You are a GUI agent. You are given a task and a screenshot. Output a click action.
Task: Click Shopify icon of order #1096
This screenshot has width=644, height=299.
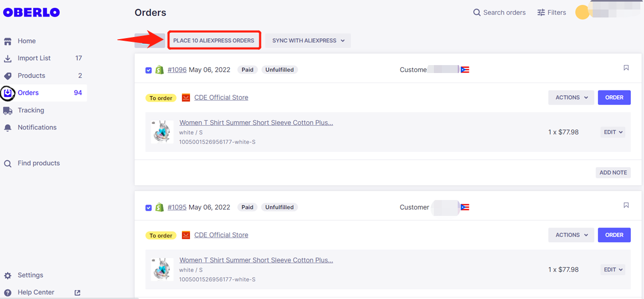tap(159, 70)
